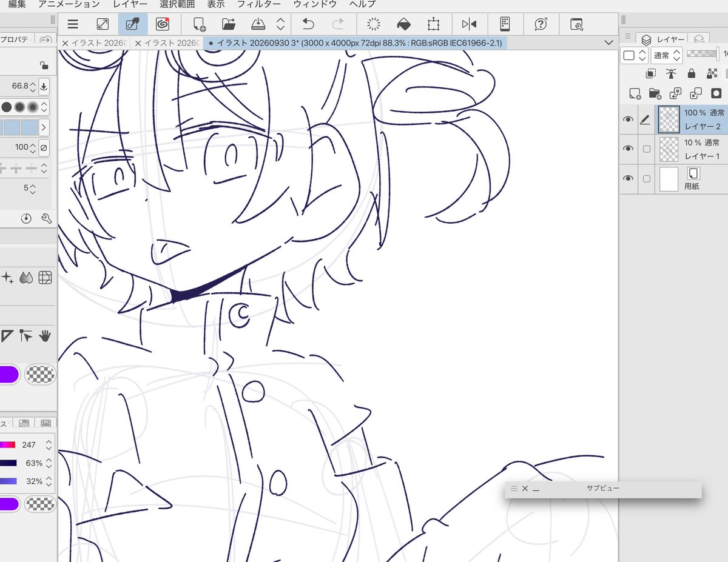Open the ヘルプ menu

tap(362, 4)
